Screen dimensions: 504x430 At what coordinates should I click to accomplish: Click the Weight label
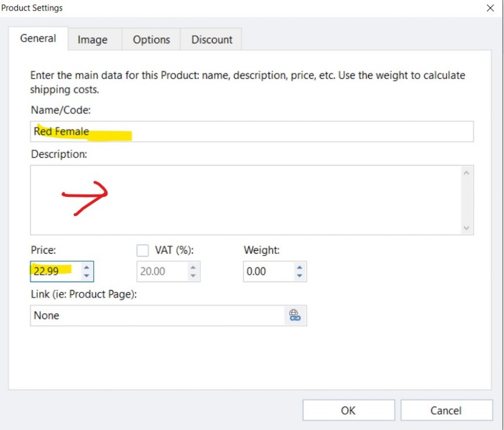tap(262, 250)
